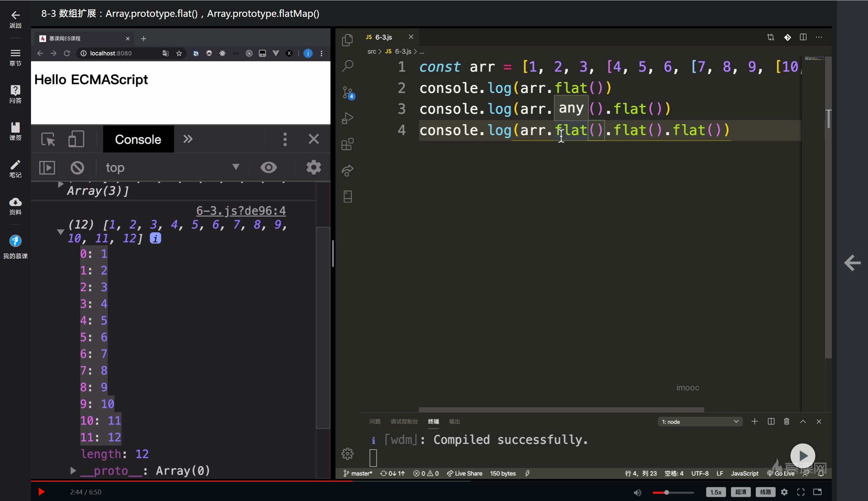Toggle live expression eye icon
868x501 pixels.
[268, 168]
